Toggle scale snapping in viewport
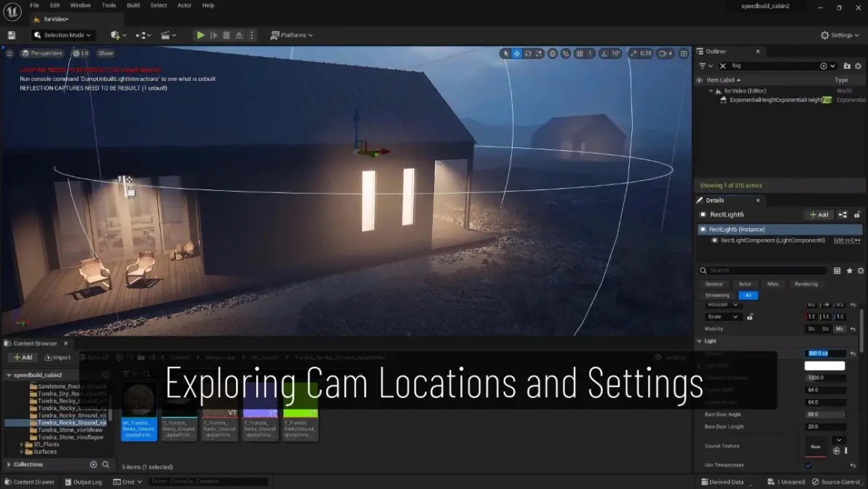The width and height of the screenshot is (868, 489). pyautogui.click(x=633, y=53)
